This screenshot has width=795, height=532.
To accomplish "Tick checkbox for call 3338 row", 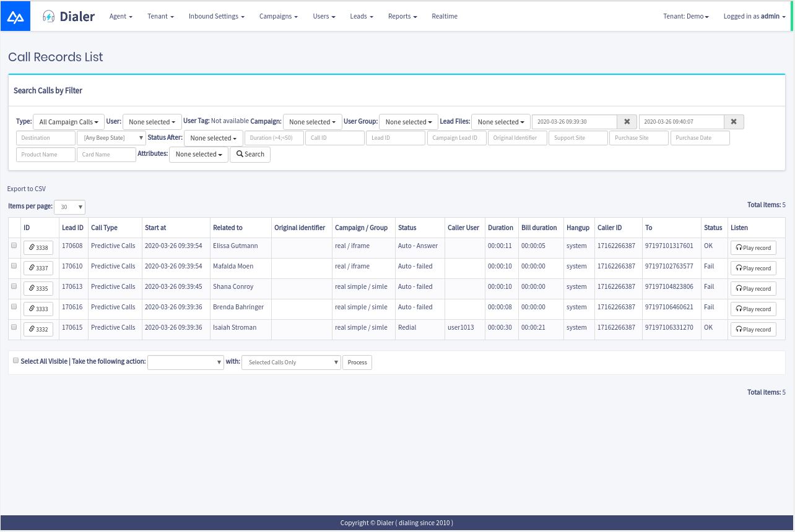I will (x=14, y=246).
